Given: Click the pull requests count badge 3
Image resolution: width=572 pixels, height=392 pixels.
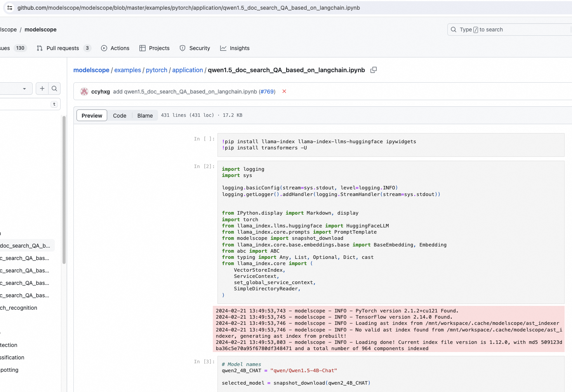Looking at the screenshot, I should pyautogui.click(x=87, y=48).
